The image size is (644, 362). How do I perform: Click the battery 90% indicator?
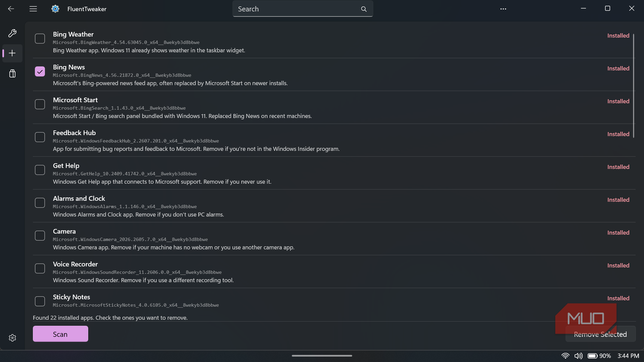pyautogui.click(x=599, y=356)
